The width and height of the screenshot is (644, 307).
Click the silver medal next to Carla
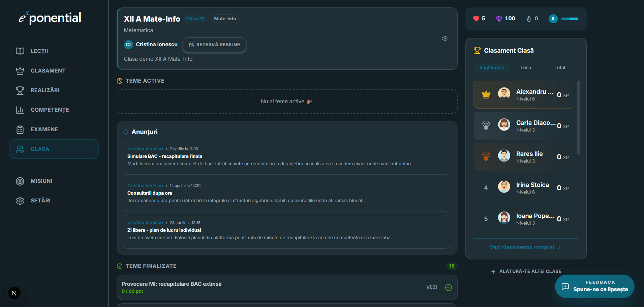click(486, 125)
